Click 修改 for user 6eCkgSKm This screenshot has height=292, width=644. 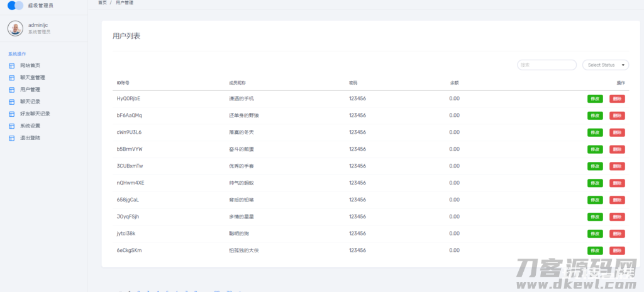tap(594, 251)
